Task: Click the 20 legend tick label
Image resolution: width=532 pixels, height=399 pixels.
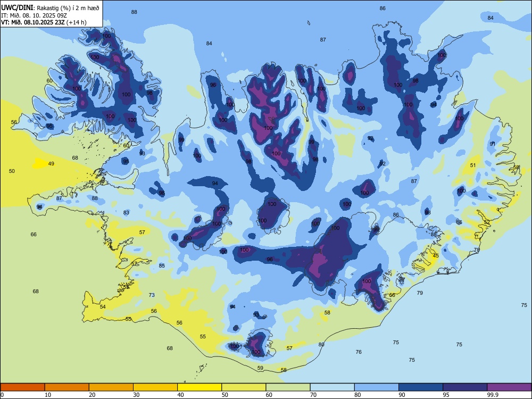Action: (92, 395)
